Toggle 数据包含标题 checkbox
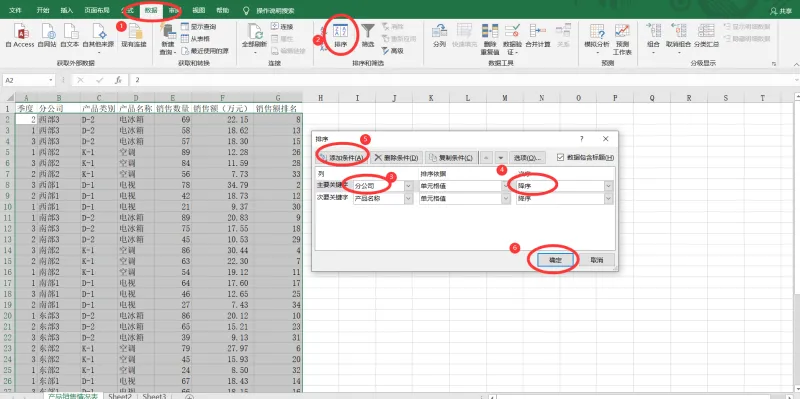Screen dimensions: 800x399 [561, 157]
